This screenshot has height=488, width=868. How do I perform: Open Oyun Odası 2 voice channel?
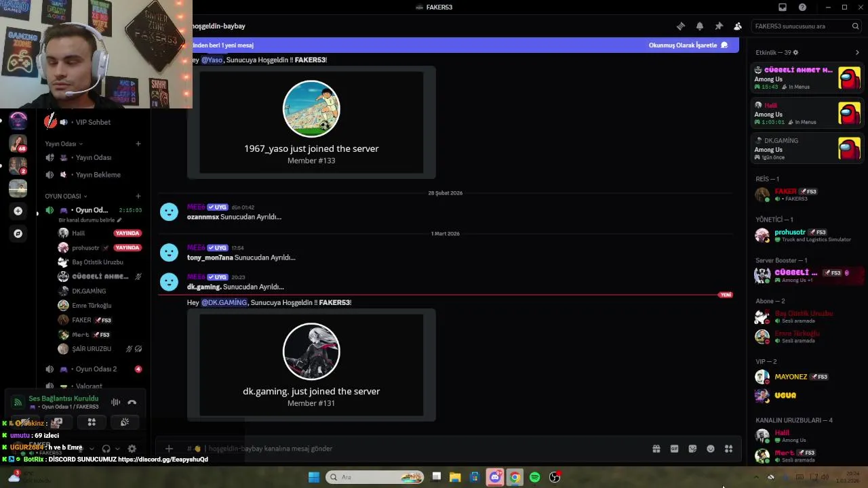pos(93,369)
